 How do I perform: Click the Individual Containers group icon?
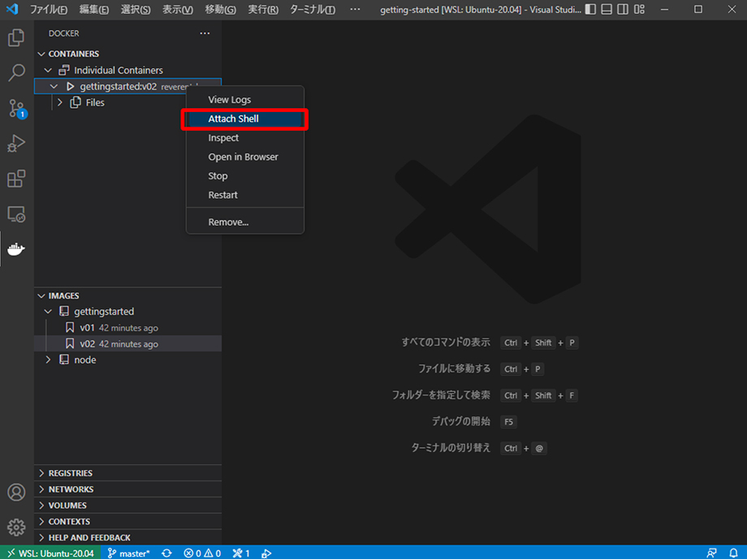click(64, 70)
